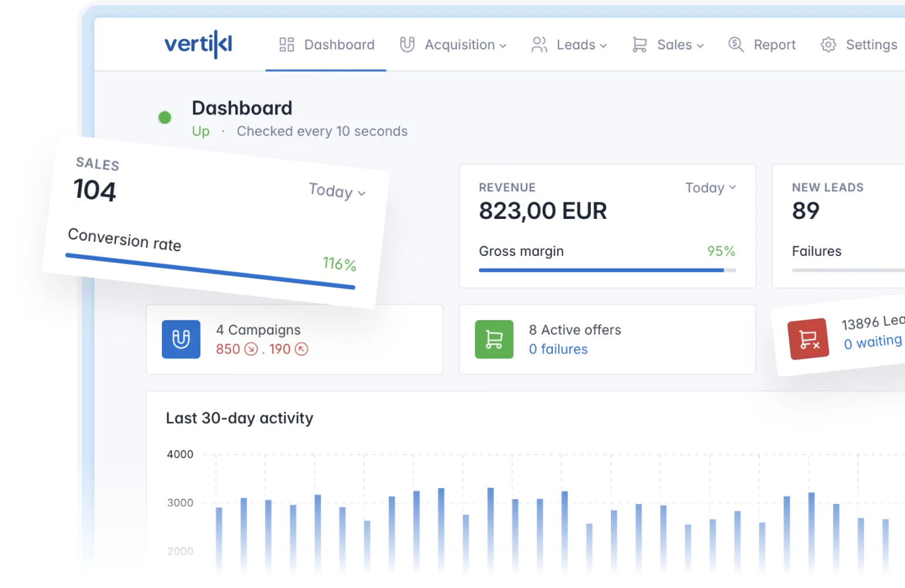
Task: Click the Up status indicator
Action: point(200,131)
